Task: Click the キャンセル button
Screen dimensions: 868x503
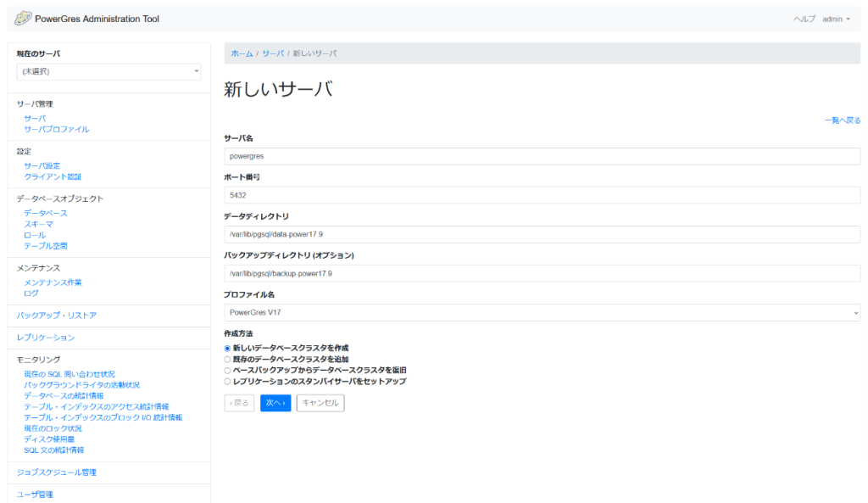Action: 320,403
